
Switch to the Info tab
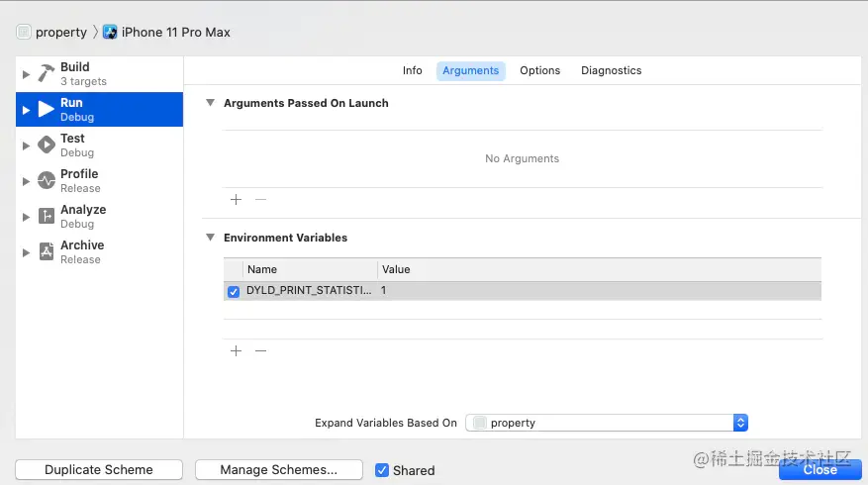pos(412,71)
